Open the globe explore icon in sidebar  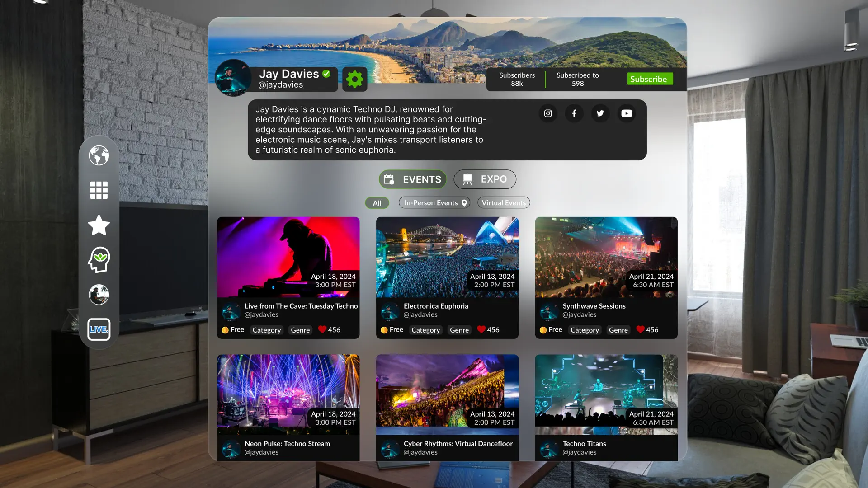click(99, 155)
